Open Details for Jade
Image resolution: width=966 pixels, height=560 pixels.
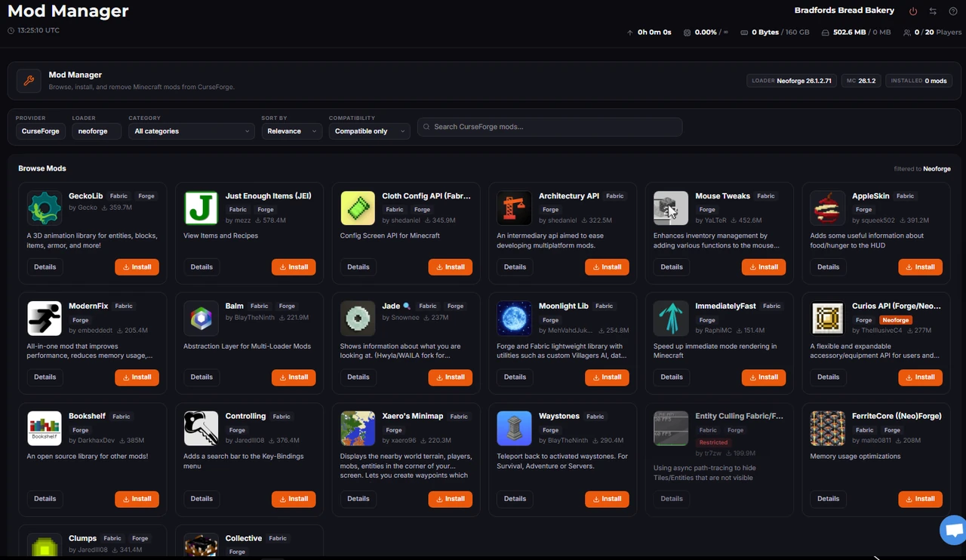(358, 377)
